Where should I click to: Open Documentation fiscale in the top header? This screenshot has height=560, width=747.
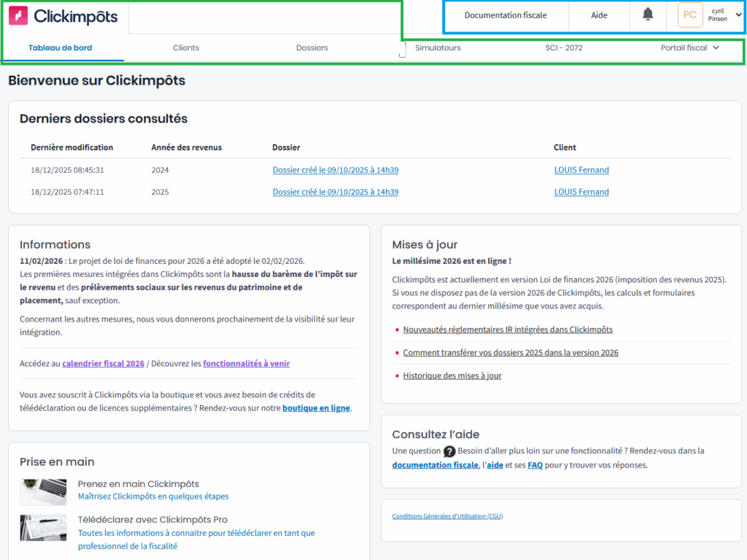point(505,15)
